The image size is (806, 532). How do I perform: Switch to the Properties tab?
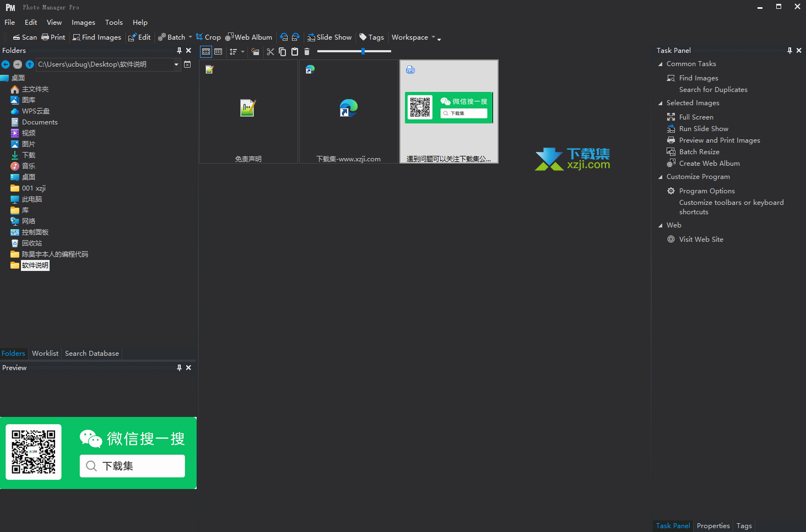pyautogui.click(x=713, y=526)
